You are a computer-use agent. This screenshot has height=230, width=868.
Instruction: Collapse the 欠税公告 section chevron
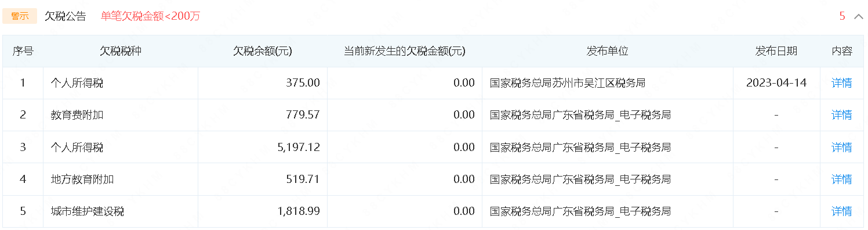[x=859, y=16]
